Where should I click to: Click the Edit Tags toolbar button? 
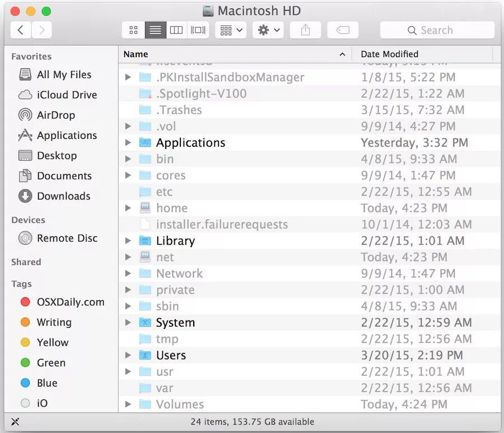(x=343, y=30)
